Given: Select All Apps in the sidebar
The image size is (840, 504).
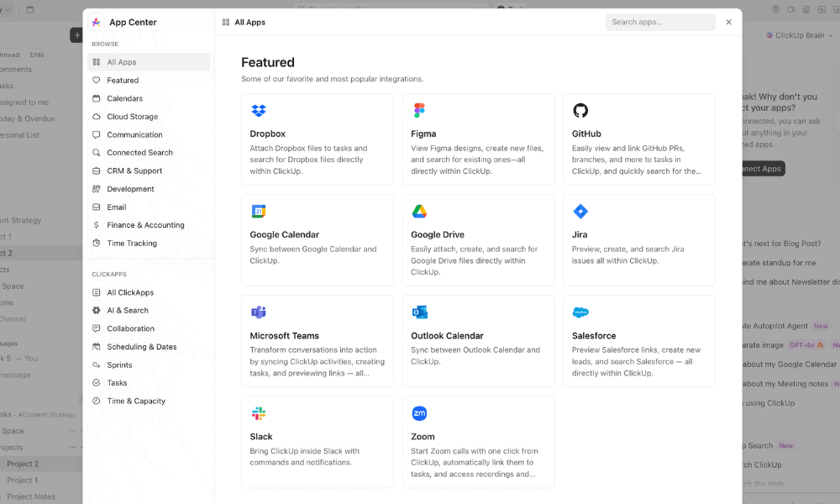Looking at the screenshot, I should tap(149, 62).
